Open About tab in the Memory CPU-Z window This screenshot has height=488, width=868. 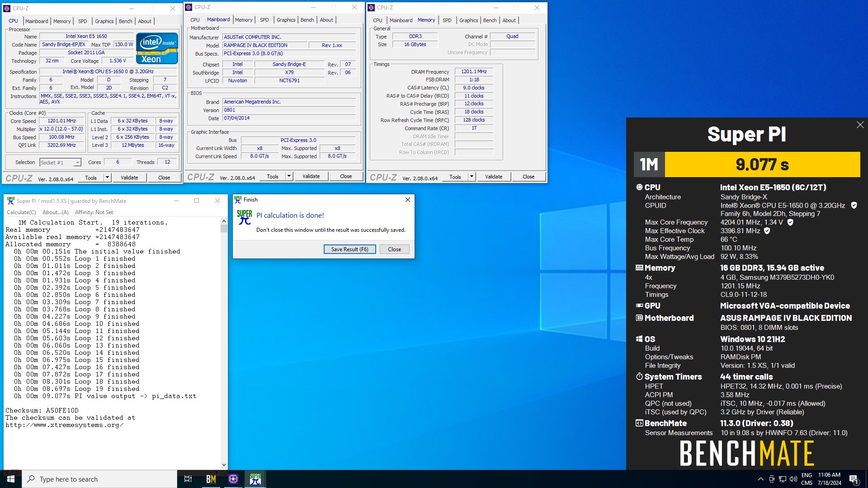[x=509, y=20]
